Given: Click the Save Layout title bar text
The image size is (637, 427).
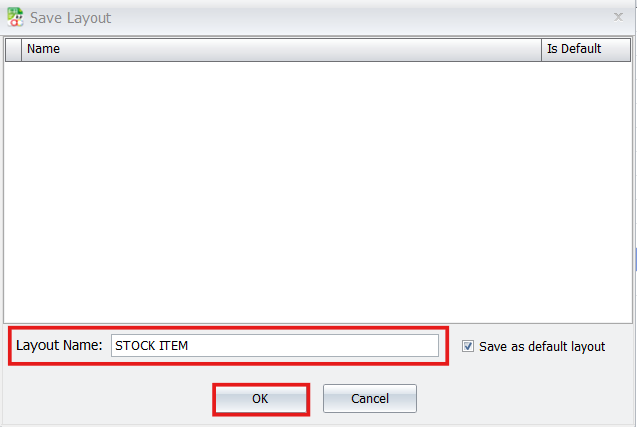Looking at the screenshot, I should (x=70, y=18).
